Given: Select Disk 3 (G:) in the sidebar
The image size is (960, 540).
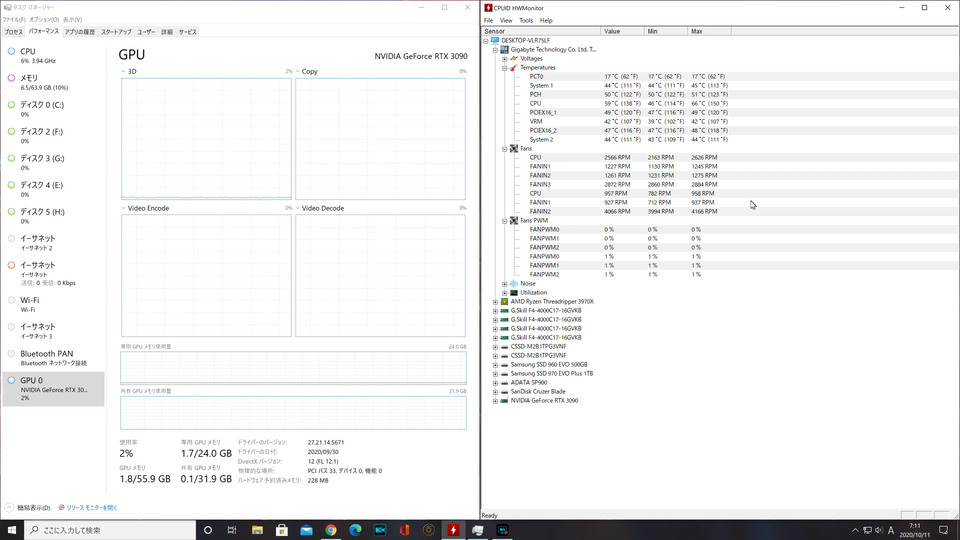Looking at the screenshot, I should pos(53,163).
